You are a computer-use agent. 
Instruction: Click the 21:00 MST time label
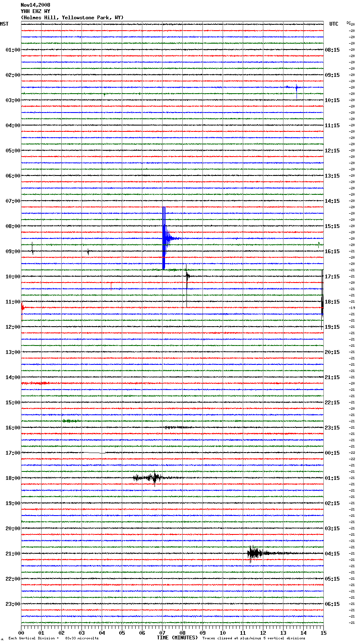13,554
